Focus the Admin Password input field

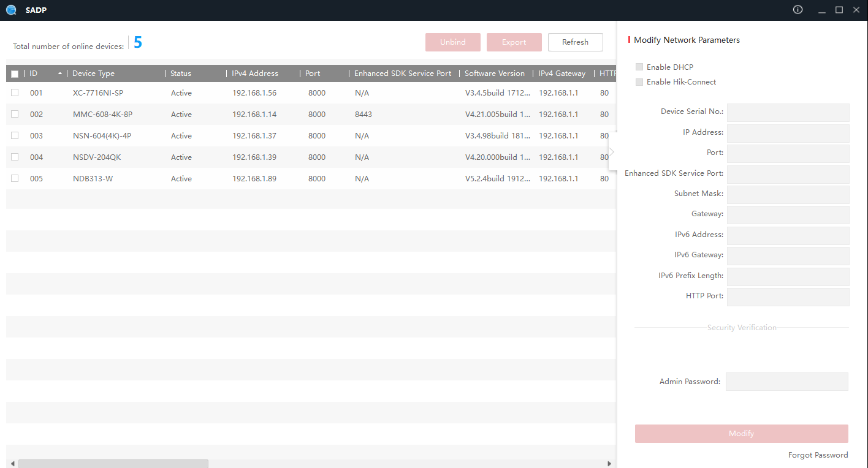click(786, 382)
